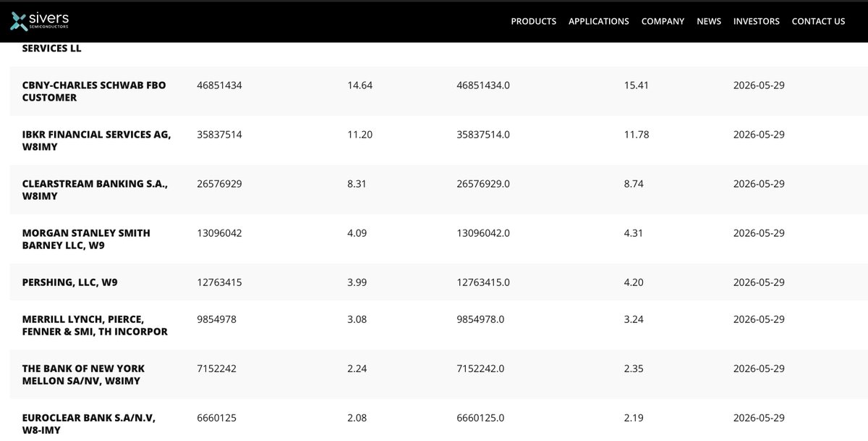Select voting percentage 2.35
This screenshot has height=441, width=868.
click(x=633, y=369)
